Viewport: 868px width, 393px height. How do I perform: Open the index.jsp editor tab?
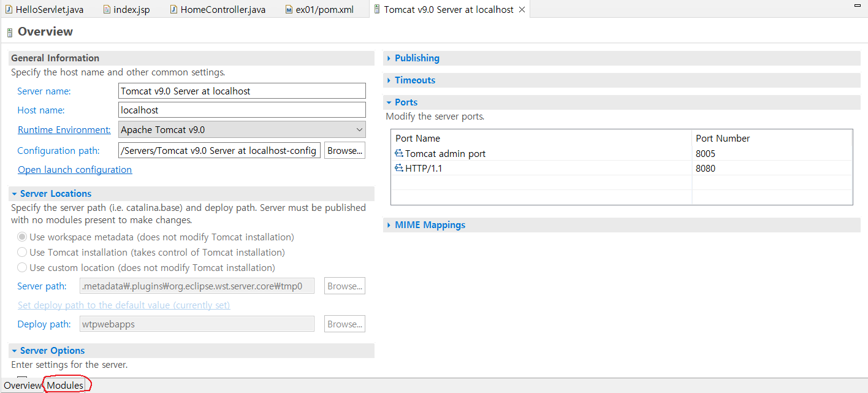[126, 10]
